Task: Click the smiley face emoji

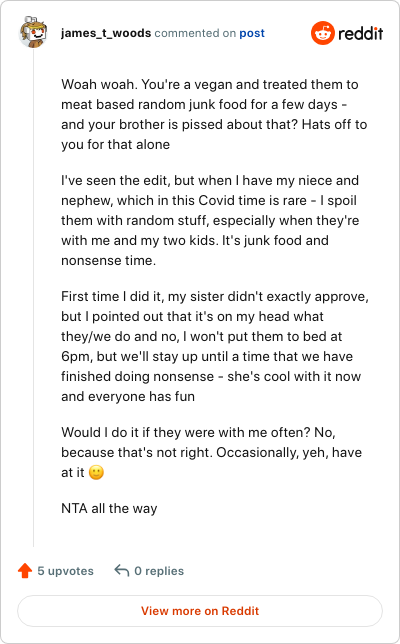Action: click(x=96, y=472)
